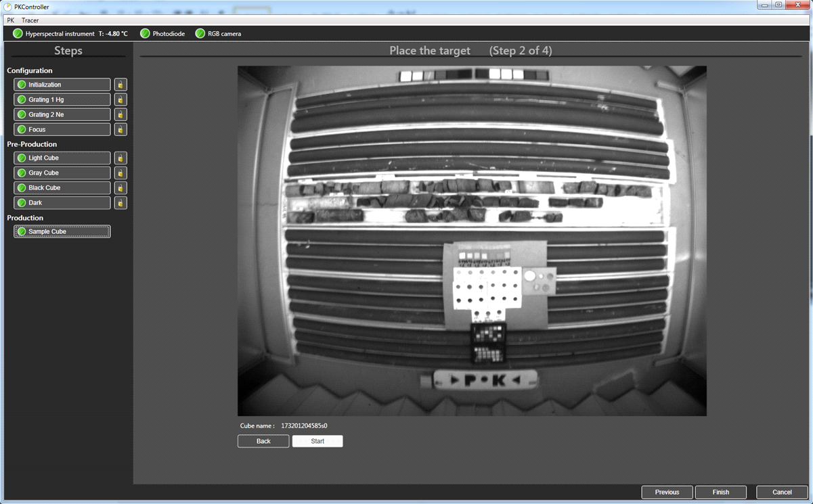Click the PKController application icon in titlebar
This screenshot has width=813, height=504.
pos(6,6)
